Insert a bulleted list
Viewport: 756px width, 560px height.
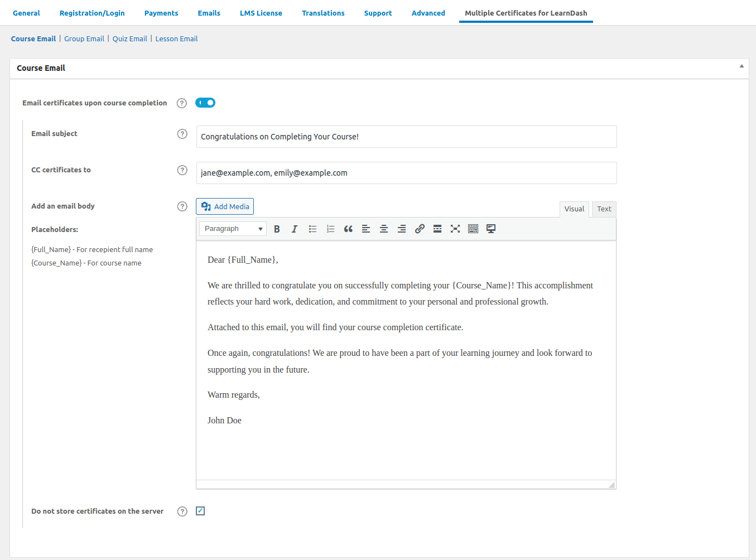click(x=312, y=229)
